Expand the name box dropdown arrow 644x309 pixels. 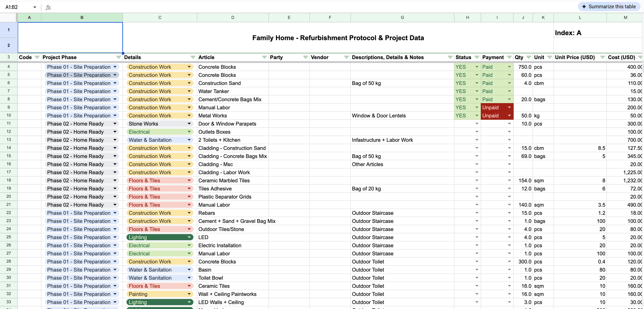point(35,7)
